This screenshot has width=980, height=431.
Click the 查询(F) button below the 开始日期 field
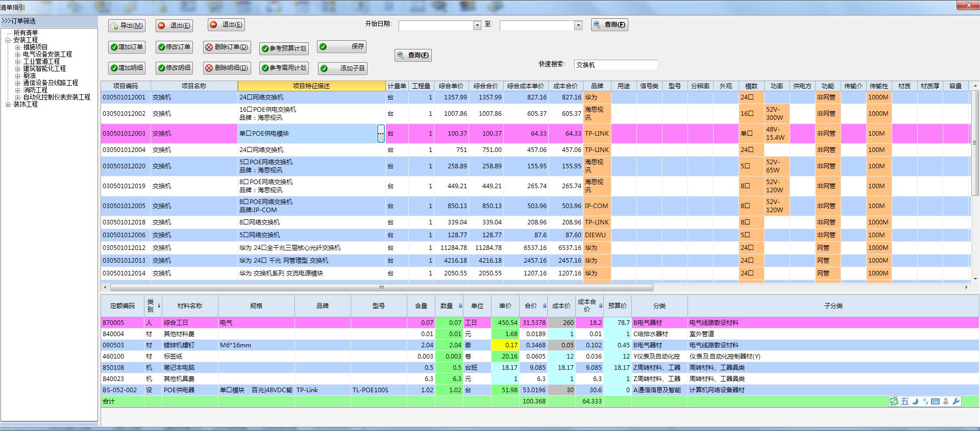click(x=413, y=55)
